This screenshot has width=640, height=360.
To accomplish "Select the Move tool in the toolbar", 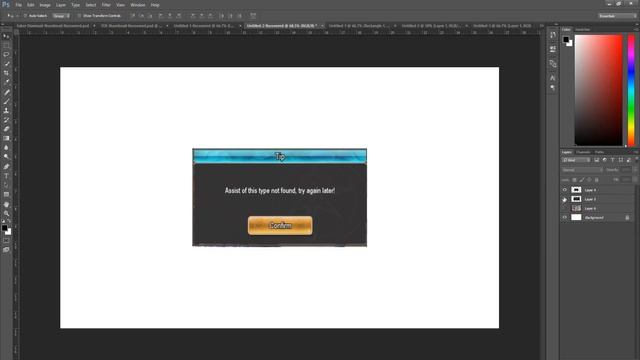I will 6,36.
